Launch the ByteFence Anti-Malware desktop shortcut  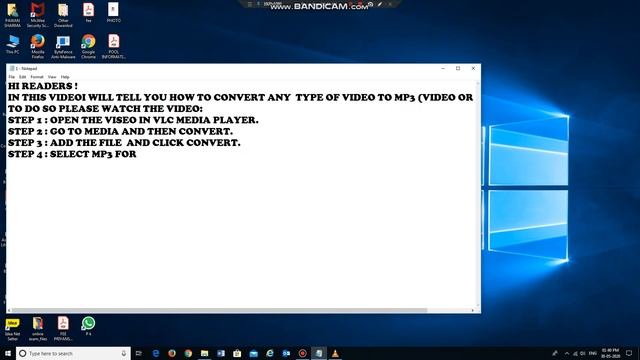coord(63,47)
